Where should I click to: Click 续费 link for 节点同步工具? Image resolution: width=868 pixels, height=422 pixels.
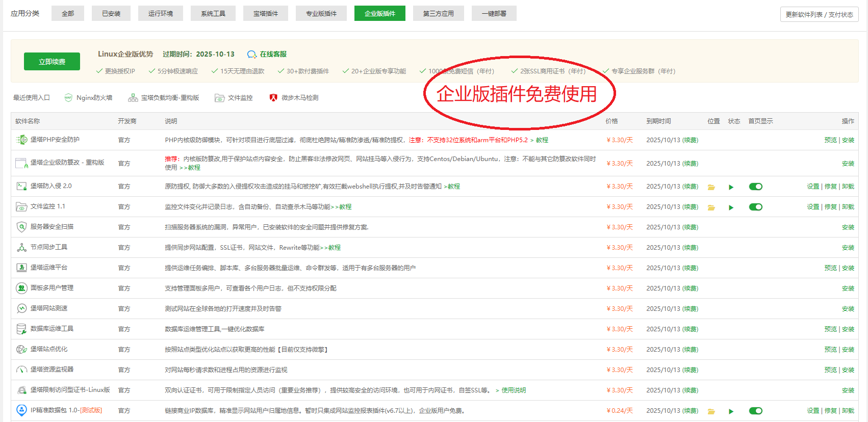pos(690,248)
